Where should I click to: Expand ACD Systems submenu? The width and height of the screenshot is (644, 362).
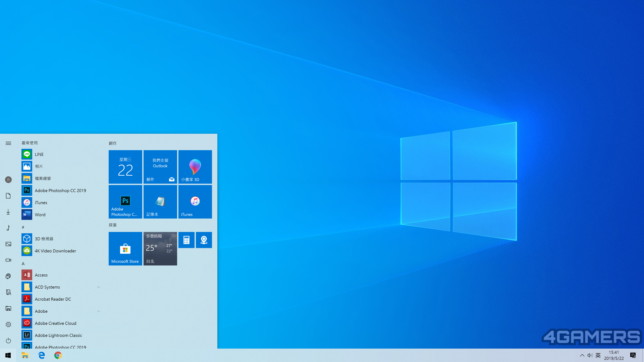point(98,287)
